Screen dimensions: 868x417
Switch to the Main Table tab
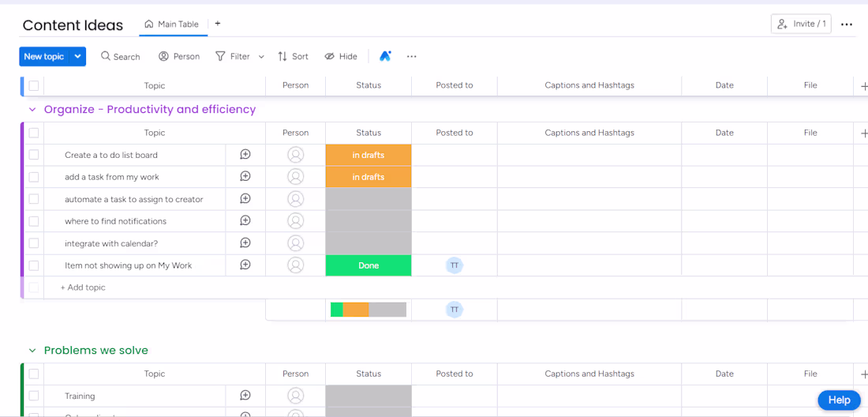click(x=172, y=24)
